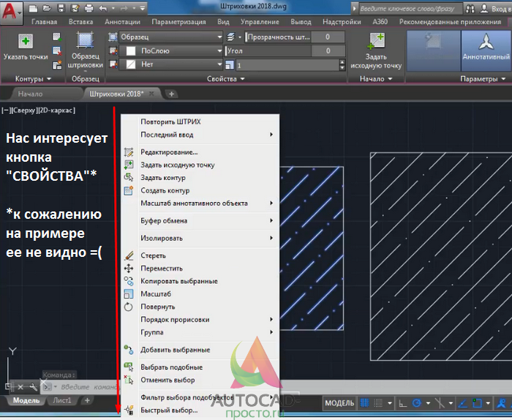Click the binoculars search icon
The height and width of the screenshot is (420, 512).
point(470,9)
